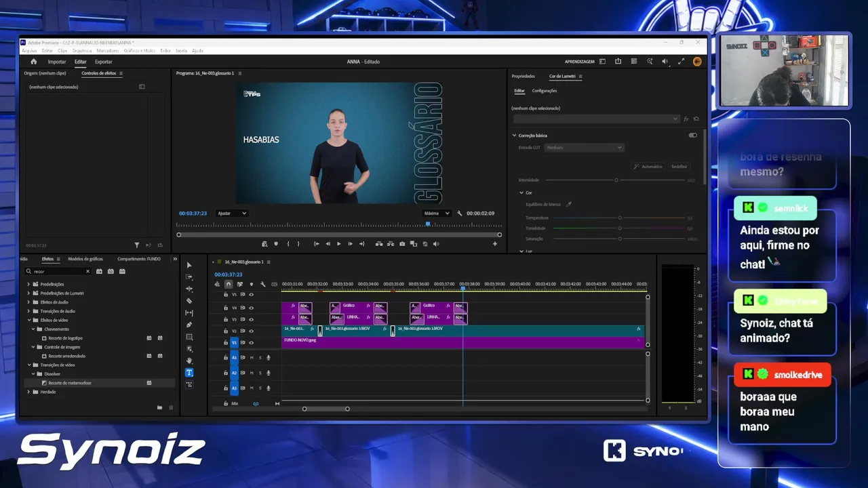The width and height of the screenshot is (868, 488).
Task: Select the Pen tool
Action: click(189, 325)
